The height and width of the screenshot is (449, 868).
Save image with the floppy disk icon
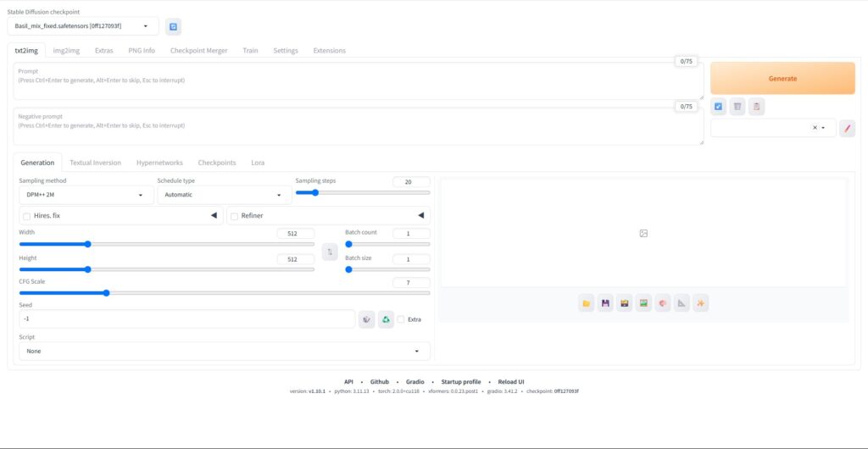pyautogui.click(x=605, y=303)
